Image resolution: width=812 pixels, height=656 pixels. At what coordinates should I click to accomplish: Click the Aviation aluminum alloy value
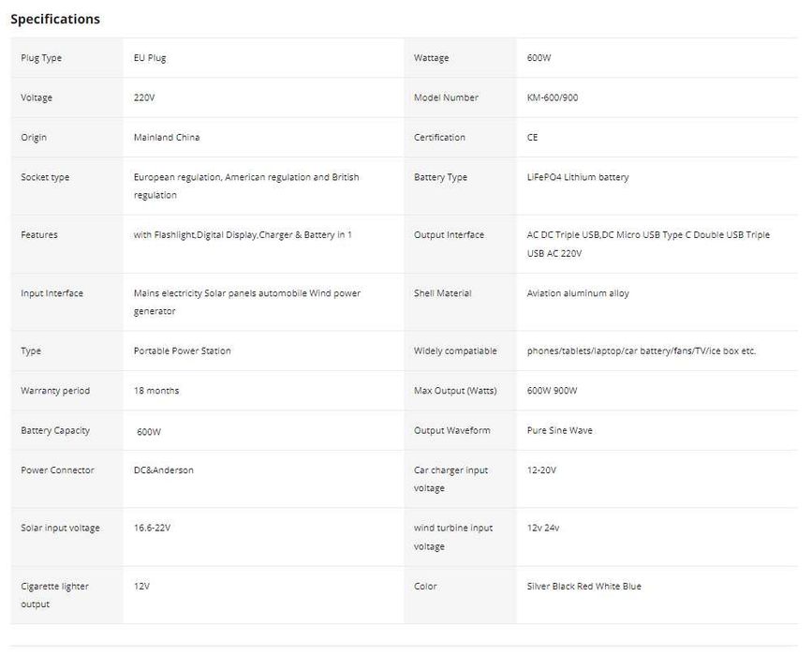[578, 293]
